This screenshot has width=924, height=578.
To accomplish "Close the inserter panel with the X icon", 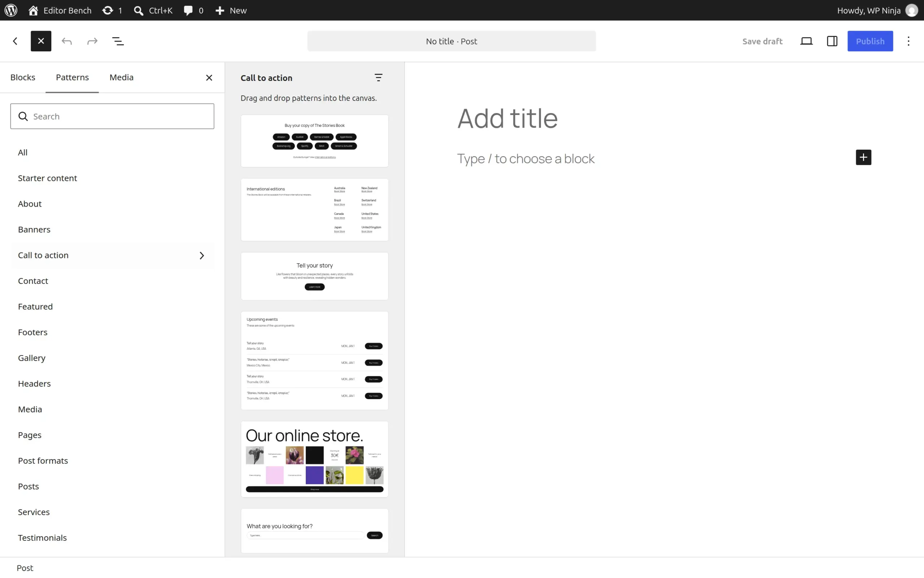I will tap(209, 78).
